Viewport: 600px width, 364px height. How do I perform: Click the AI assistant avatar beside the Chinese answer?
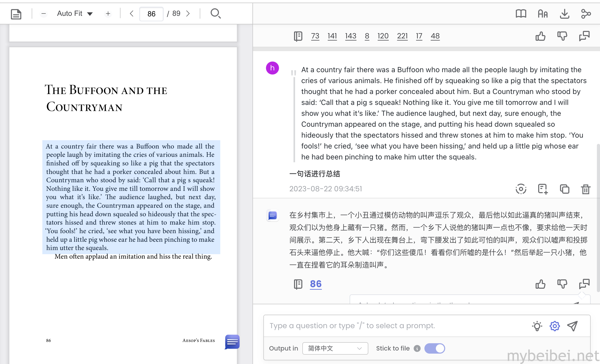pyautogui.click(x=272, y=215)
